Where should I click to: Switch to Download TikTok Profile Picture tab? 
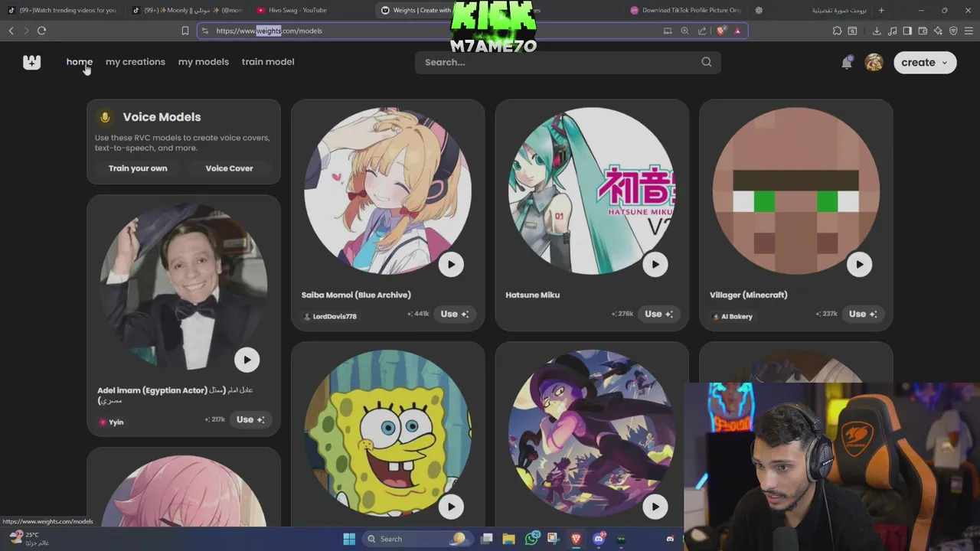[685, 10]
